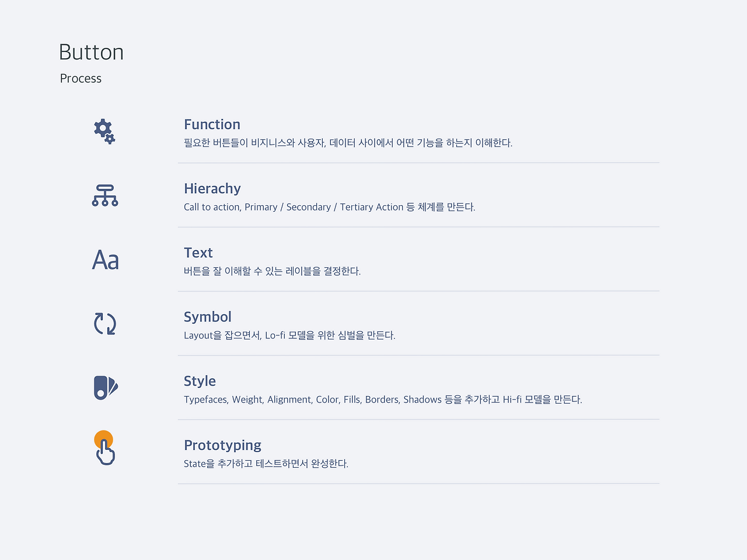
Task: Click the Symbol sync arrows icon
Action: (105, 324)
